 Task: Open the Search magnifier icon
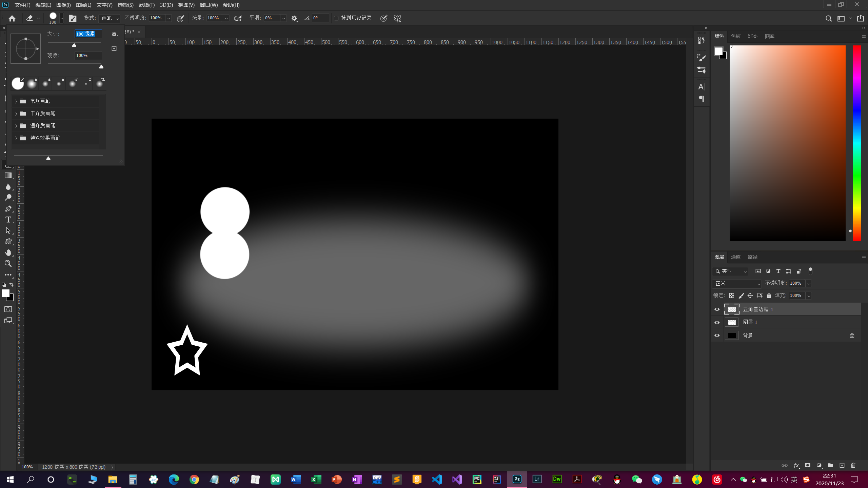828,18
